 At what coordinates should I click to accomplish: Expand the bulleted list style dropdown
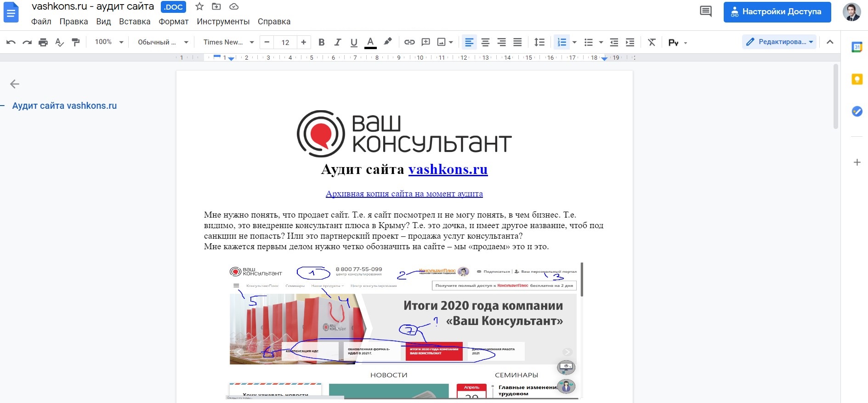tap(601, 42)
